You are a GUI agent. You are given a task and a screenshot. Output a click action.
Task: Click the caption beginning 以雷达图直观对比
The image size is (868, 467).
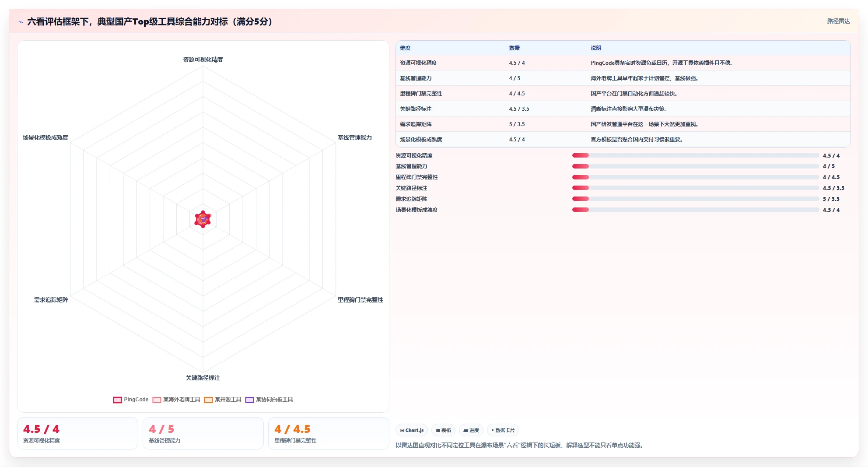pyautogui.click(x=519, y=445)
